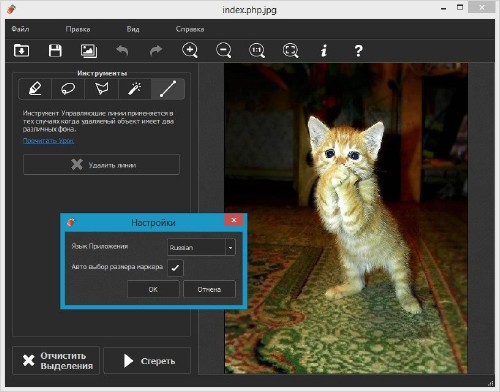Set zoom to 1:1 actual size
The width and height of the screenshot is (500, 392).
point(257,51)
